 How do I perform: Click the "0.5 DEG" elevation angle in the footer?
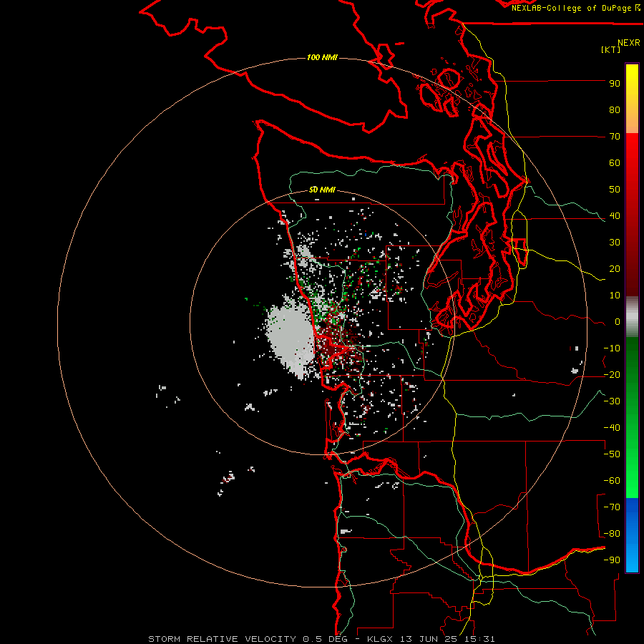326,639
